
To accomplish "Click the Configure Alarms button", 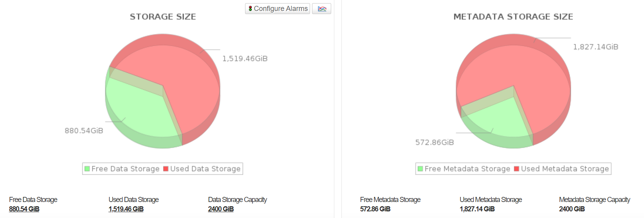I will click(278, 9).
